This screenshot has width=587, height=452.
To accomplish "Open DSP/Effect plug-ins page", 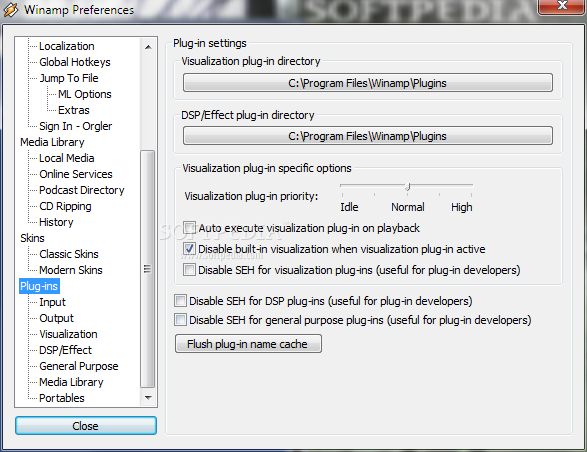I will click(66, 350).
